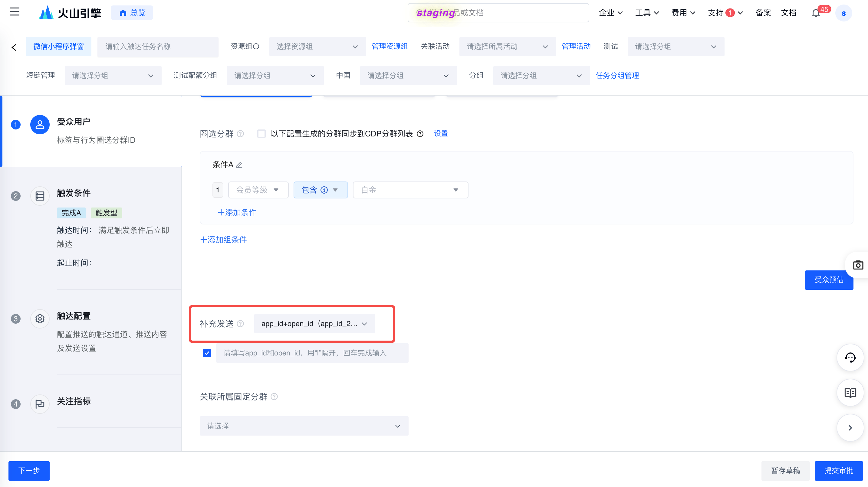Open the 分组 group dropdown
The height and width of the screenshot is (487, 868).
[x=541, y=75]
